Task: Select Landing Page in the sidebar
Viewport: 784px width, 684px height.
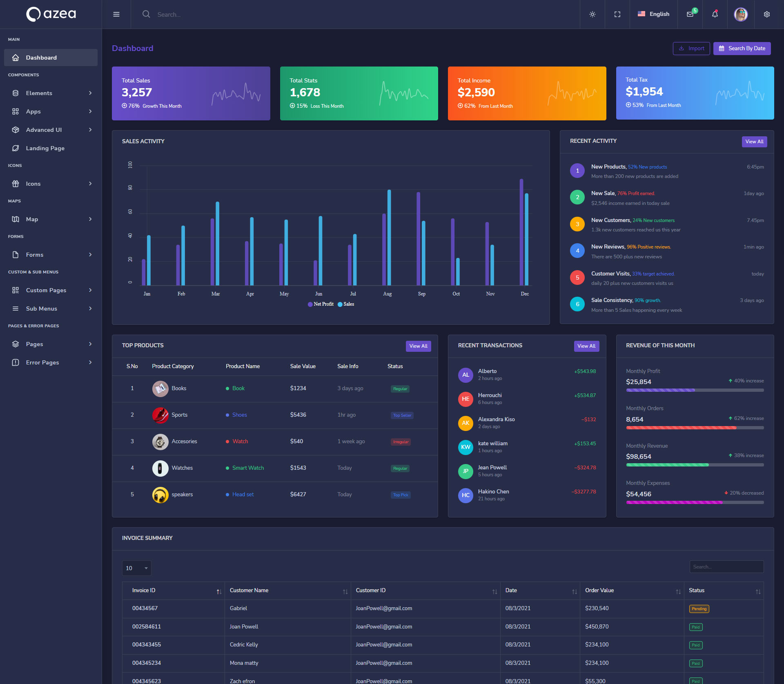Action: point(45,148)
